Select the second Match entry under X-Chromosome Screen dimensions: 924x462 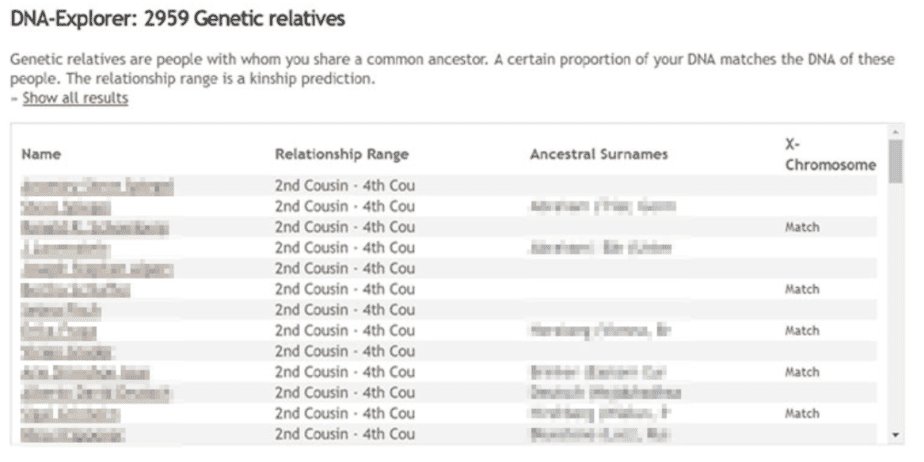pos(802,289)
